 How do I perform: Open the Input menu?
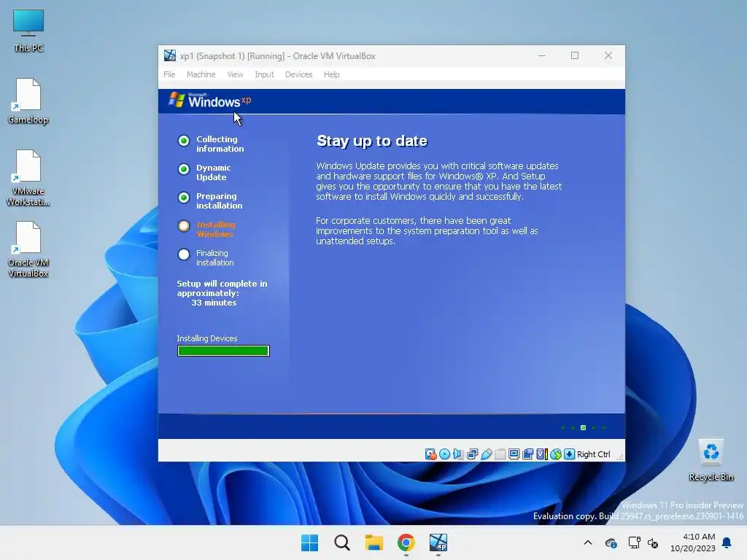[264, 74]
